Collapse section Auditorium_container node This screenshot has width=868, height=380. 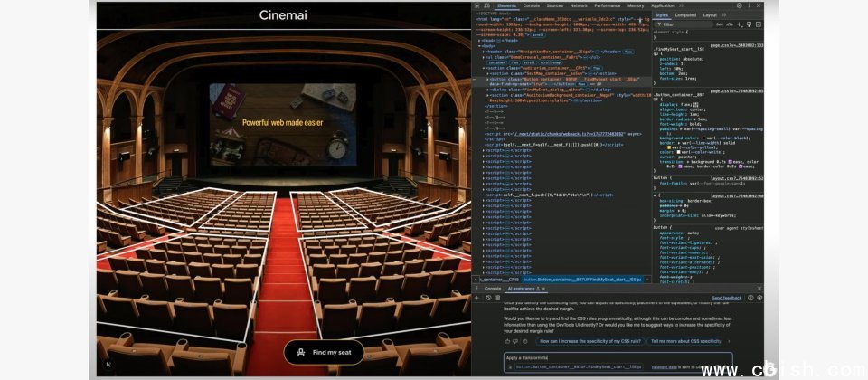483,68
